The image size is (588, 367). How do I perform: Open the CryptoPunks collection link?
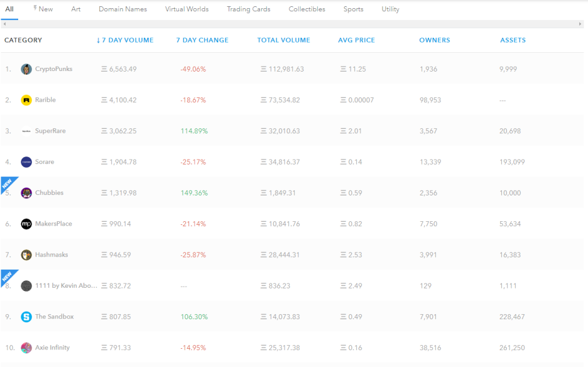click(x=53, y=69)
